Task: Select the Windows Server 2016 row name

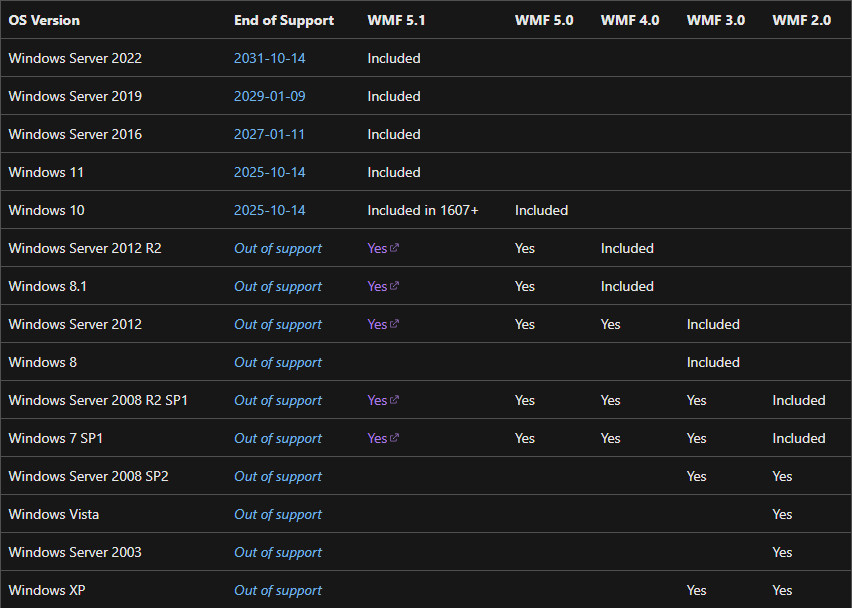Action: (x=75, y=134)
